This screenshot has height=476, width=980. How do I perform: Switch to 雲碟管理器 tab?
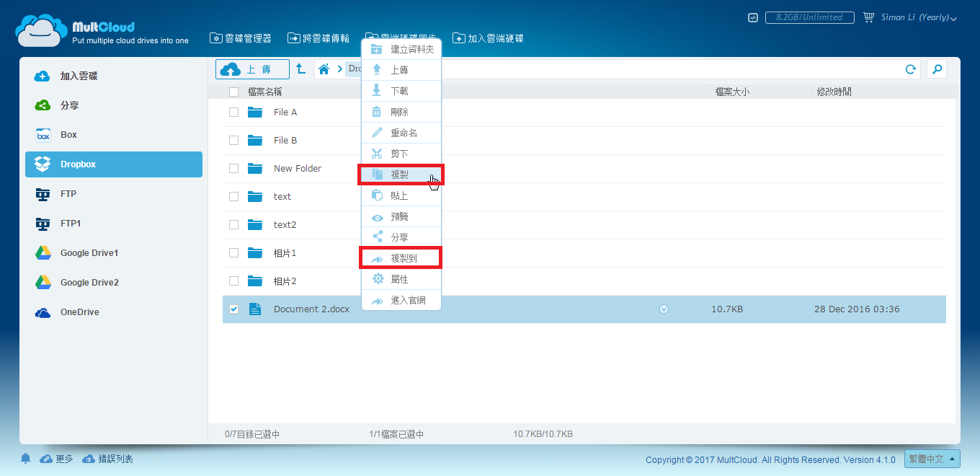tap(240, 38)
